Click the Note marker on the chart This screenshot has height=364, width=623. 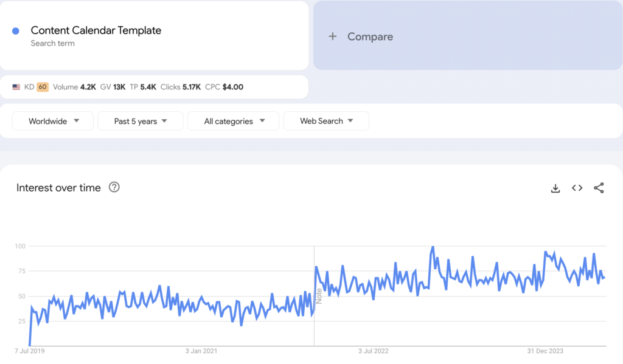click(x=318, y=296)
